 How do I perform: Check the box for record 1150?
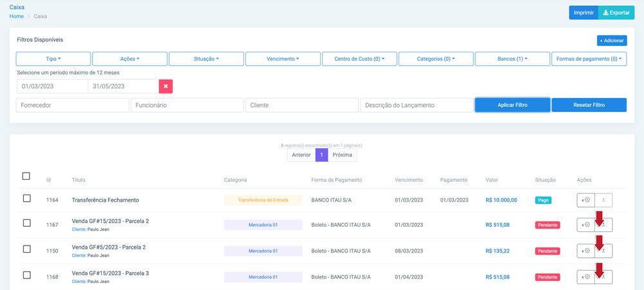point(26,249)
